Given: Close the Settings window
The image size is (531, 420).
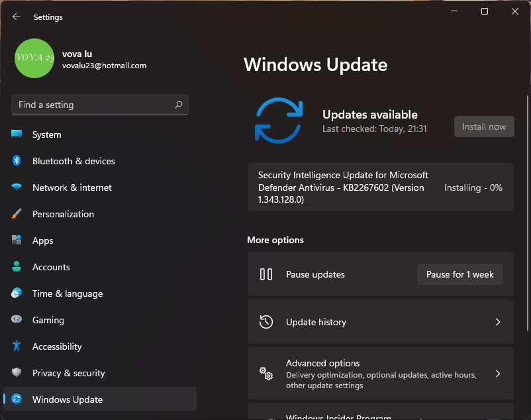Looking at the screenshot, I should coord(515,11).
